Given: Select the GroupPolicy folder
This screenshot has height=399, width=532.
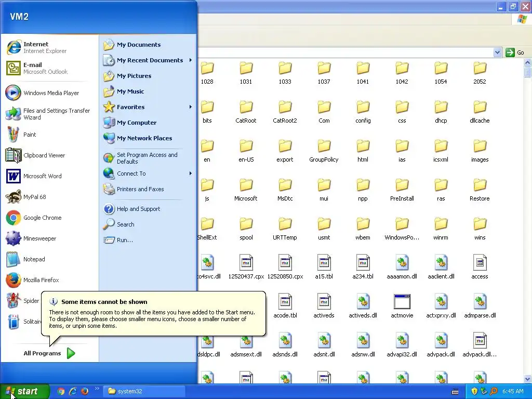Looking at the screenshot, I should coord(324,150).
